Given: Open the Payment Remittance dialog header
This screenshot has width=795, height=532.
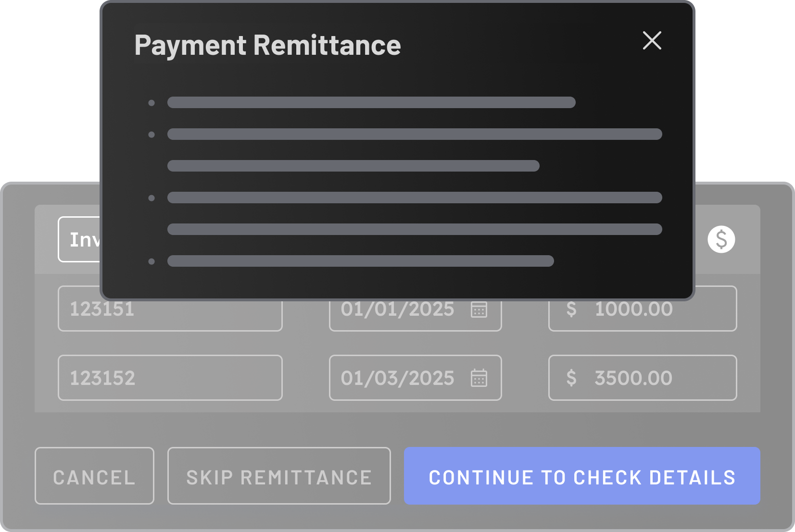Looking at the screenshot, I should (267, 45).
